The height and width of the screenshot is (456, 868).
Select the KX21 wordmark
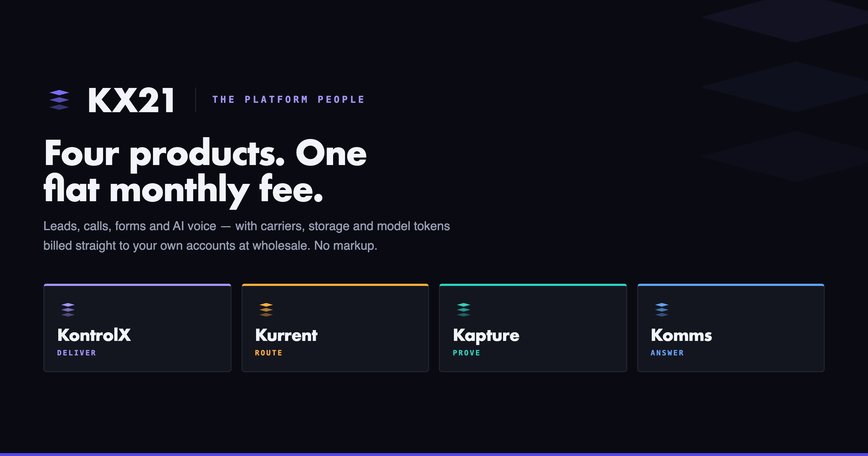coord(131,100)
